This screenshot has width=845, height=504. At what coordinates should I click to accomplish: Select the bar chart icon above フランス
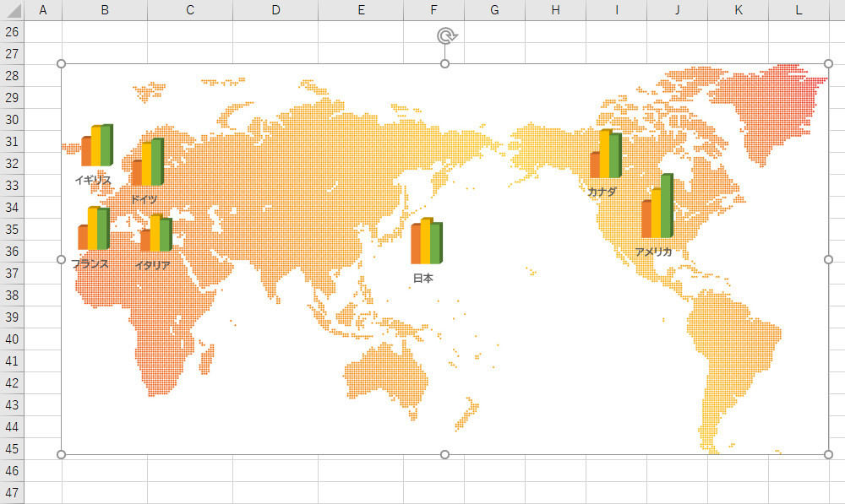click(x=94, y=228)
